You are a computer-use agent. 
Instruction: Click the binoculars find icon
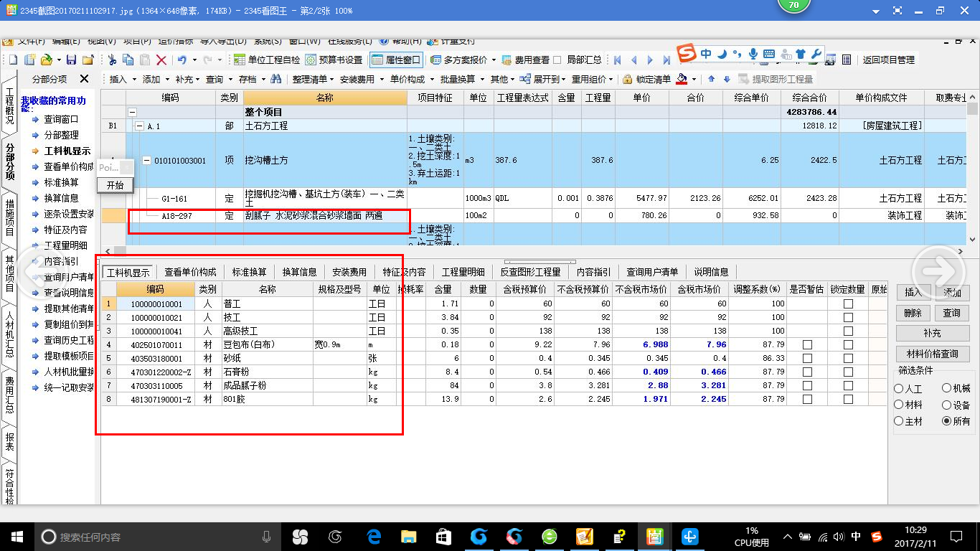pos(275,79)
